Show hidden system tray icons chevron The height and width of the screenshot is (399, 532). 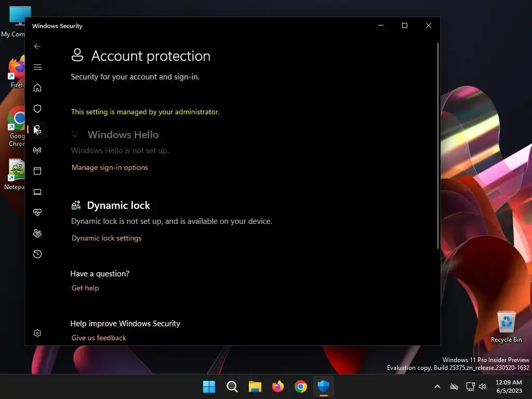[437, 387]
